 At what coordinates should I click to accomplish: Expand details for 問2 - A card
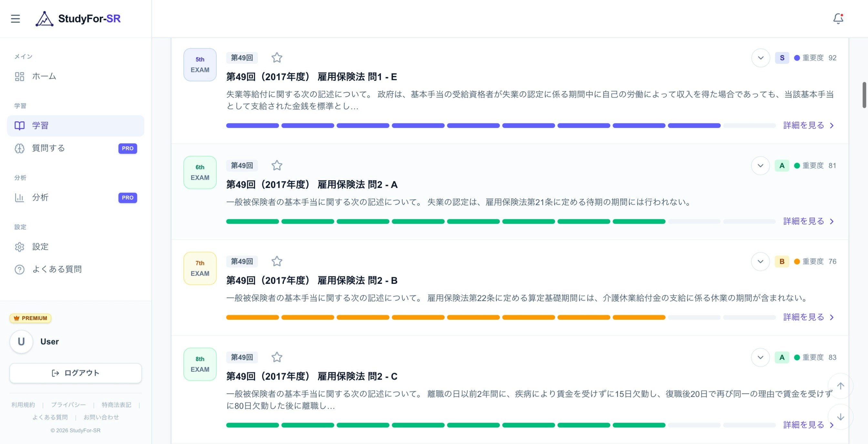[760, 165]
